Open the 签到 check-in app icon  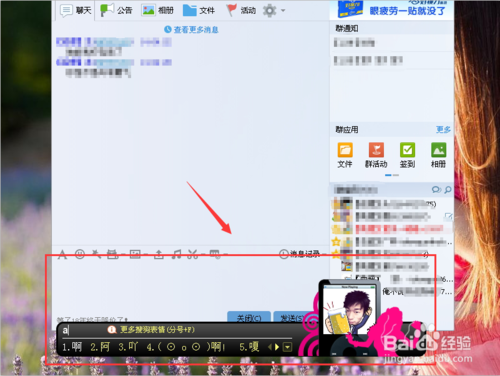click(x=407, y=155)
